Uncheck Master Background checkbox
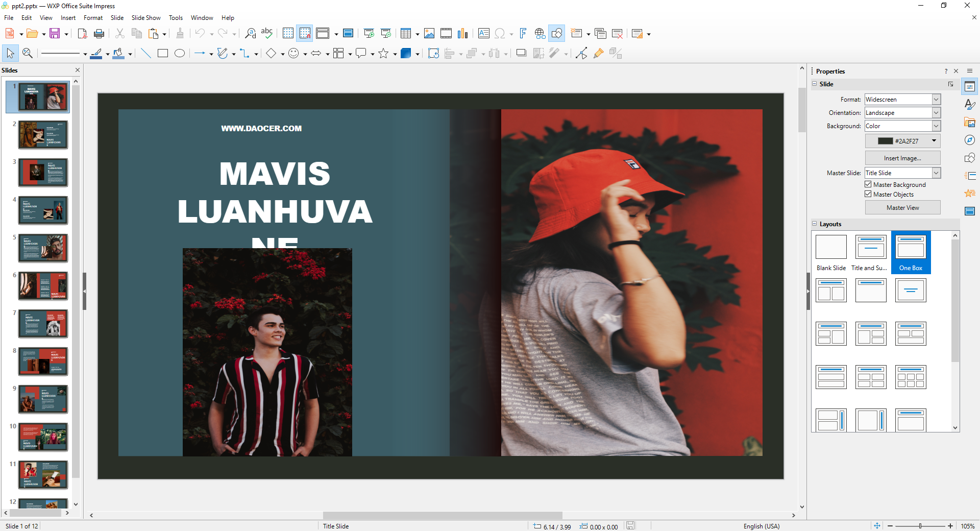 pyautogui.click(x=868, y=184)
